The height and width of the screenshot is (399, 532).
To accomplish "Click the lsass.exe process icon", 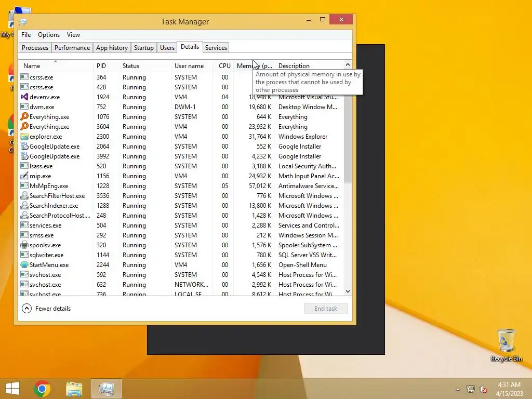I will click(x=24, y=166).
